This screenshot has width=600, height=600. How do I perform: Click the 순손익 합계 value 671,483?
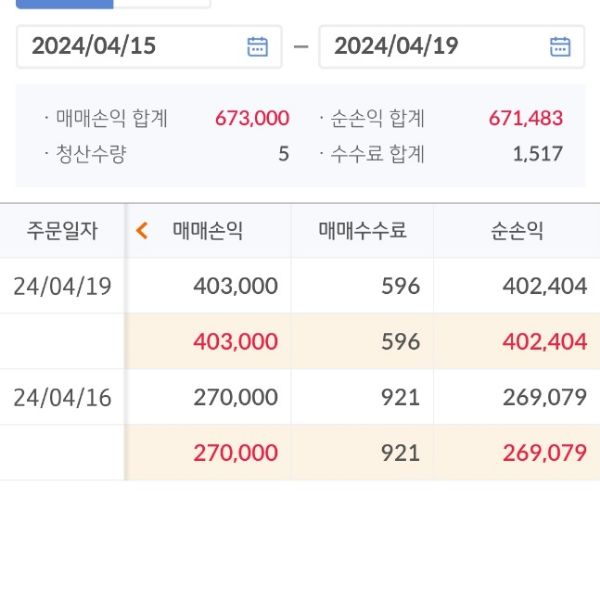click(526, 119)
